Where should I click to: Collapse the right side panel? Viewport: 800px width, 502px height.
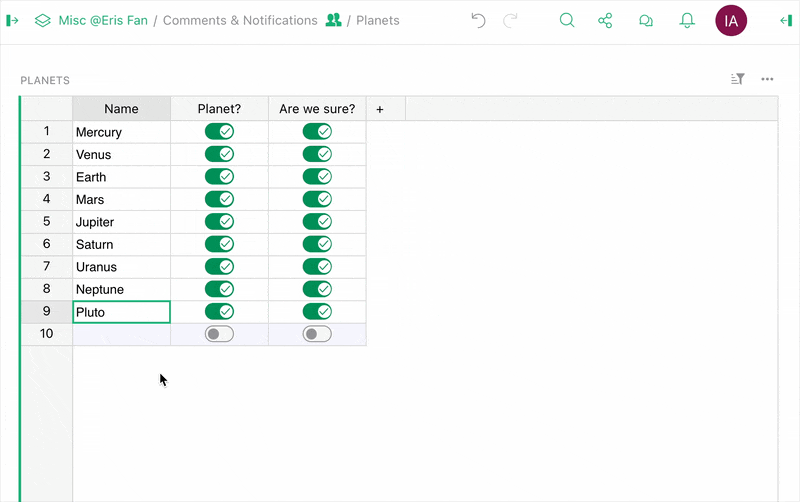[x=785, y=20]
